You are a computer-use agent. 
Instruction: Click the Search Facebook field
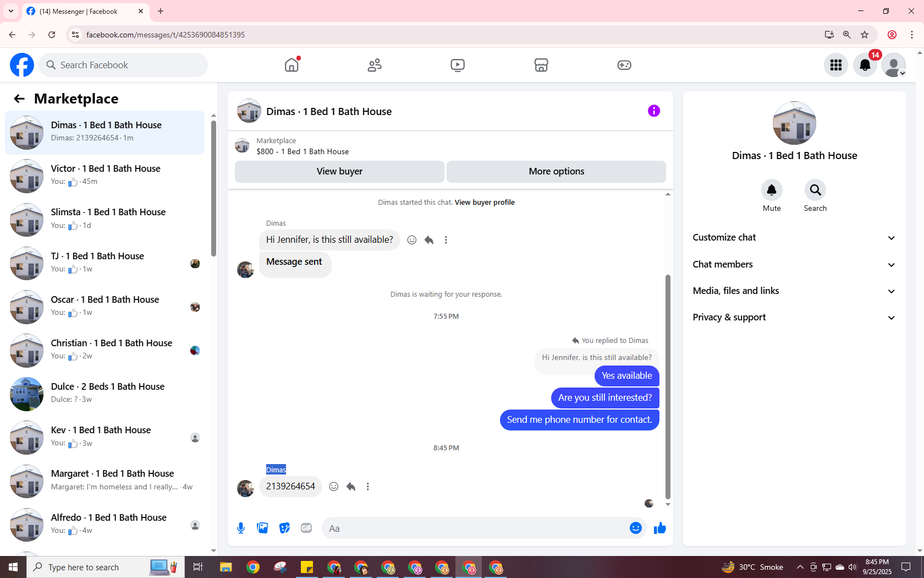click(123, 65)
